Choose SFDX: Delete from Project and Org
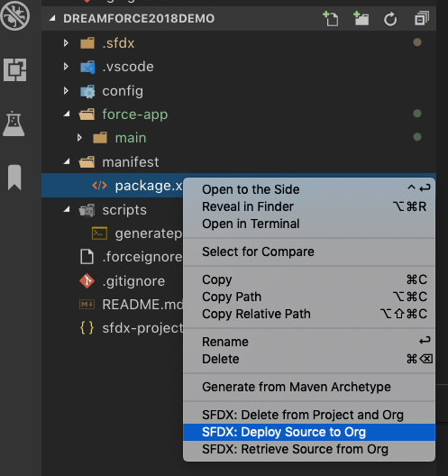This screenshot has height=476, width=448. [x=309, y=415]
